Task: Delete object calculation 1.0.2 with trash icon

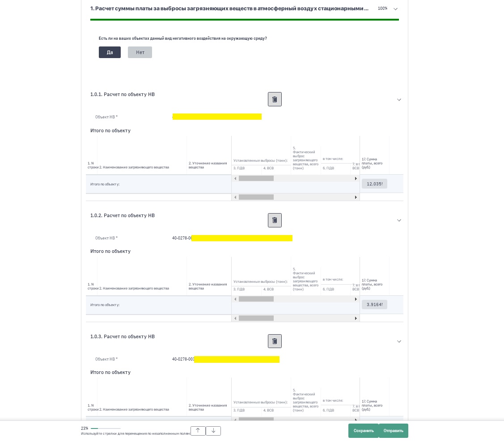Action: click(275, 220)
